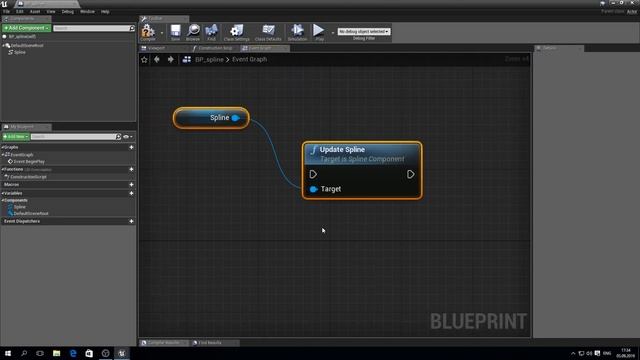Select the Spline variable get node
The image size is (640, 360).
pyautogui.click(x=211, y=118)
